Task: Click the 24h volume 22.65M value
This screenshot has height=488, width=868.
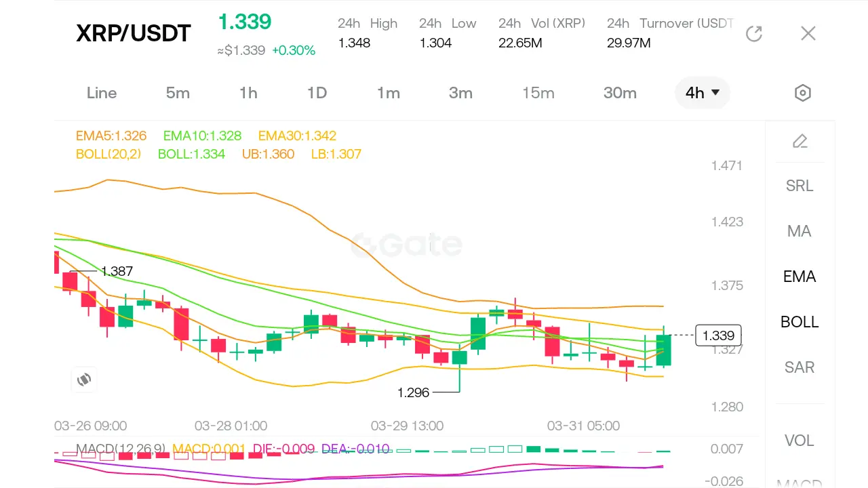Action: click(521, 43)
